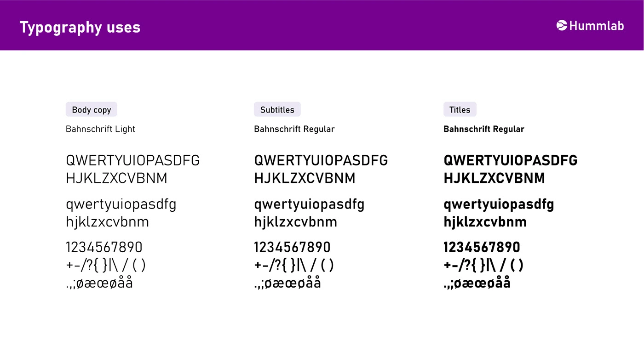
Task: Click "Bahnschrift Regular" under the Subtitles tag
Action: tap(294, 129)
